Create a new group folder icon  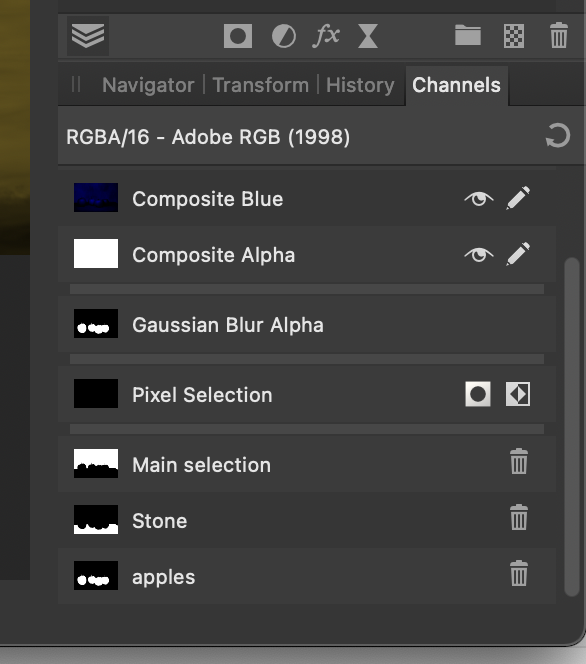tap(468, 35)
